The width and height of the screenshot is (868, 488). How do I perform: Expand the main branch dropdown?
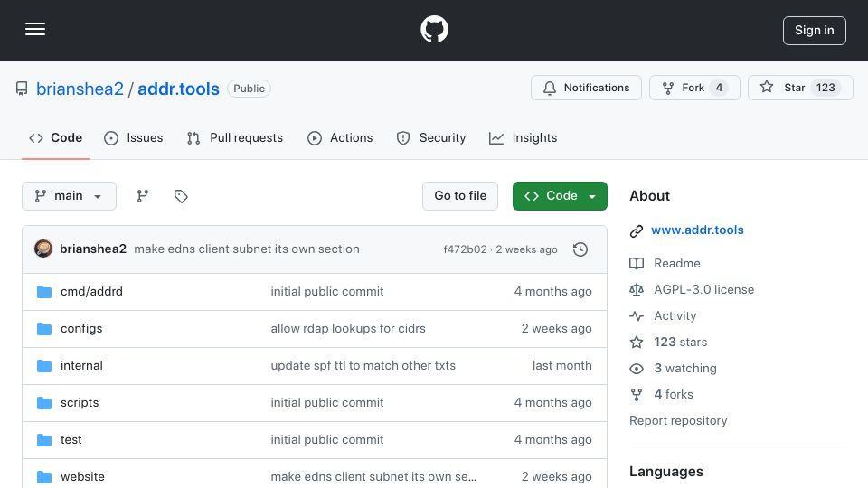coord(70,196)
